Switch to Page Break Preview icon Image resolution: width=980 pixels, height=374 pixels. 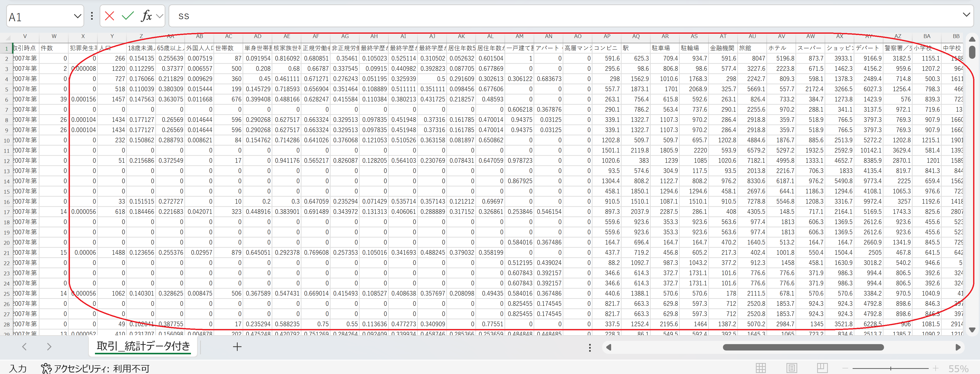pyautogui.click(x=822, y=368)
